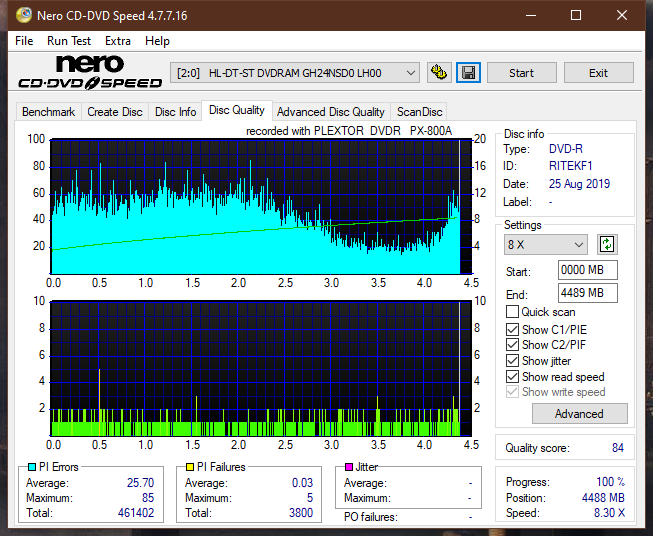Open the Run Test menu
The image size is (653, 536).
click(x=69, y=41)
